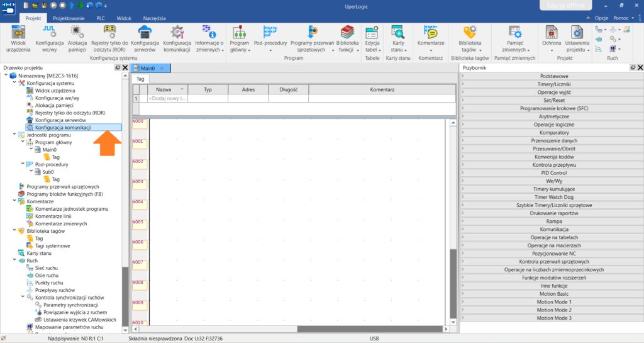
Task: Collapse the Ruch tree node
Action: coord(14,260)
